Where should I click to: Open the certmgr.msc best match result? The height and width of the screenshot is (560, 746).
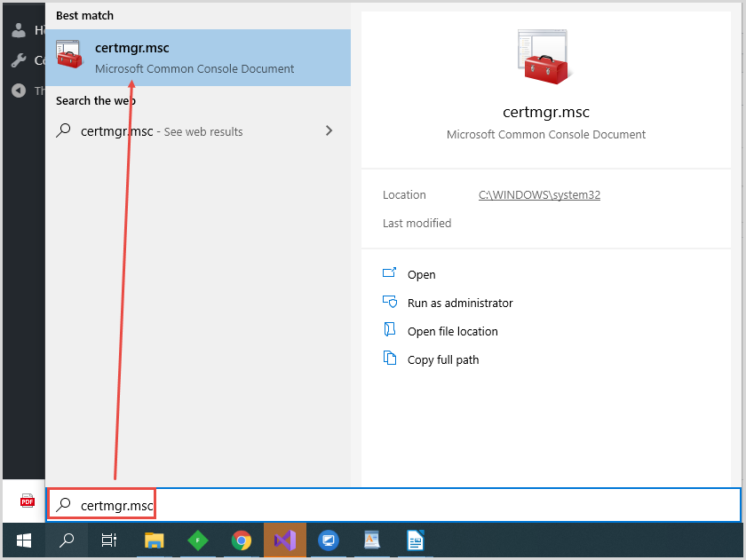pos(198,58)
